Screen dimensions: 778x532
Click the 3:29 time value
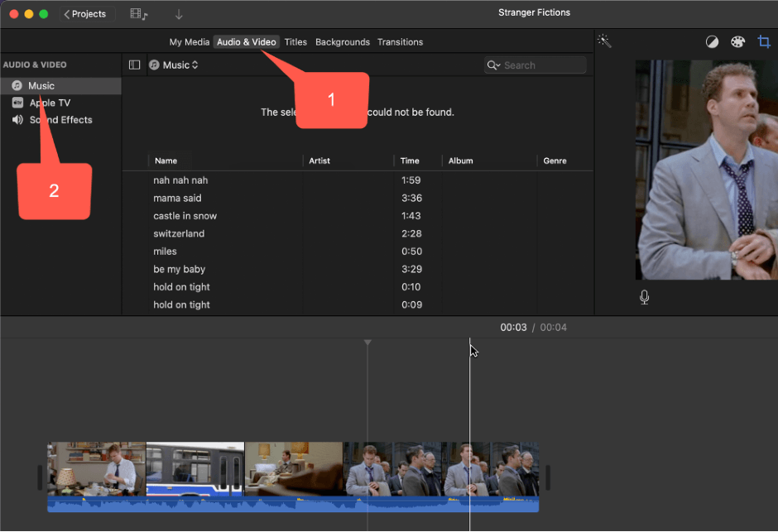click(412, 269)
